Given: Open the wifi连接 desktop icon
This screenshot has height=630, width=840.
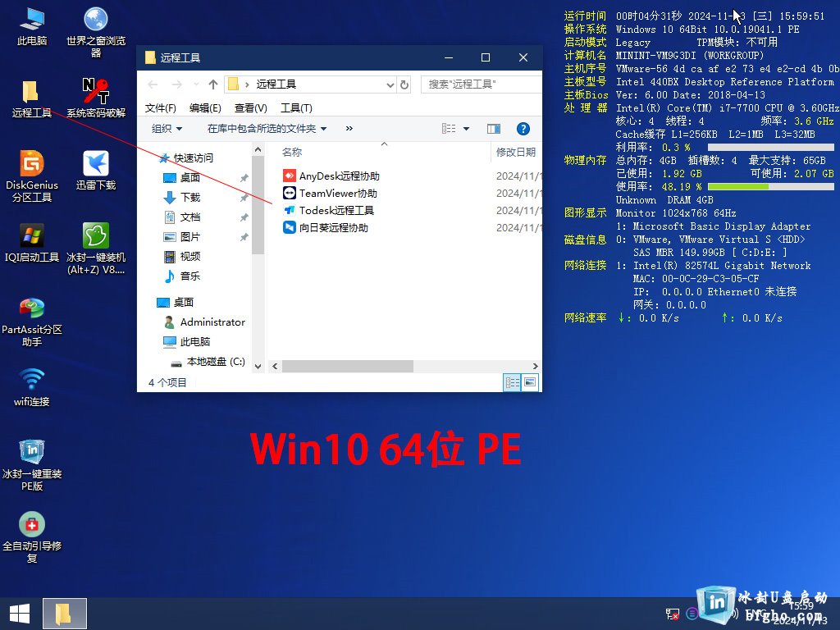Looking at the screenshot, I should click(32, 387).
